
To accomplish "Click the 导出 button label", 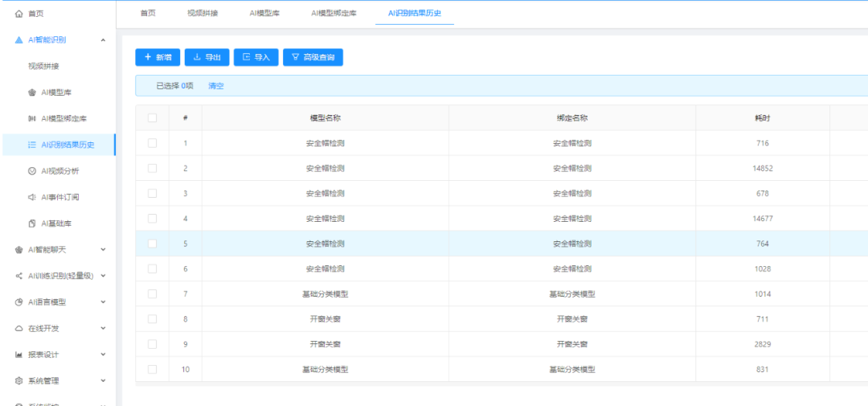I will [x=212, y=57].
